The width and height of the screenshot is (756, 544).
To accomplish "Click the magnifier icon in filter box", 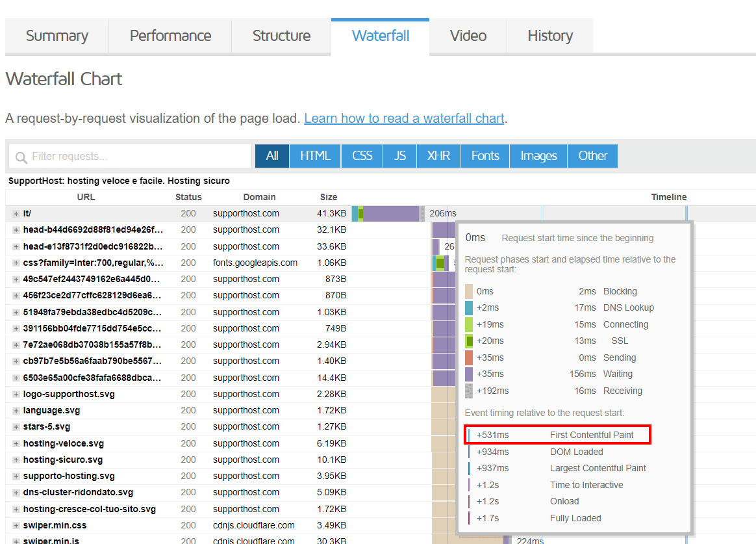I will pos(21,157).
